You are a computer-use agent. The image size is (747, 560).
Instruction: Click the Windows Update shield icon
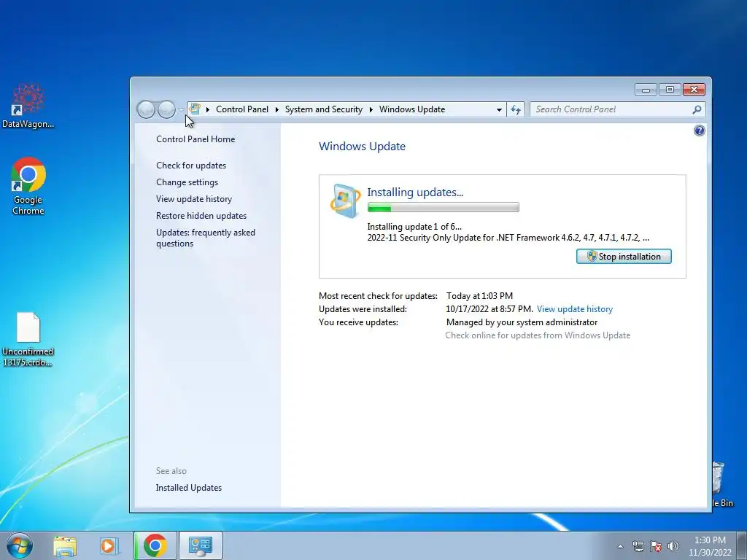pos(345,201)
